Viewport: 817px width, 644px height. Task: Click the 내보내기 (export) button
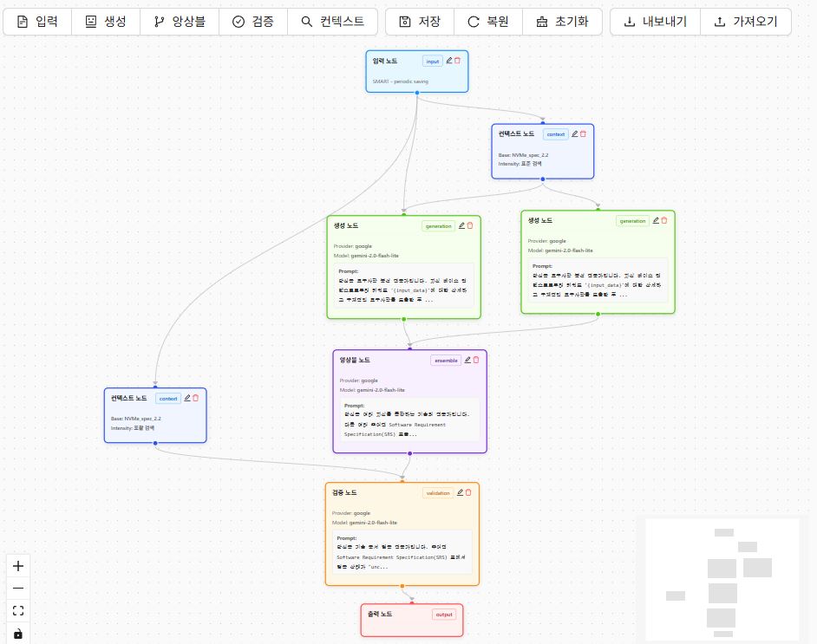coord(656,22)
